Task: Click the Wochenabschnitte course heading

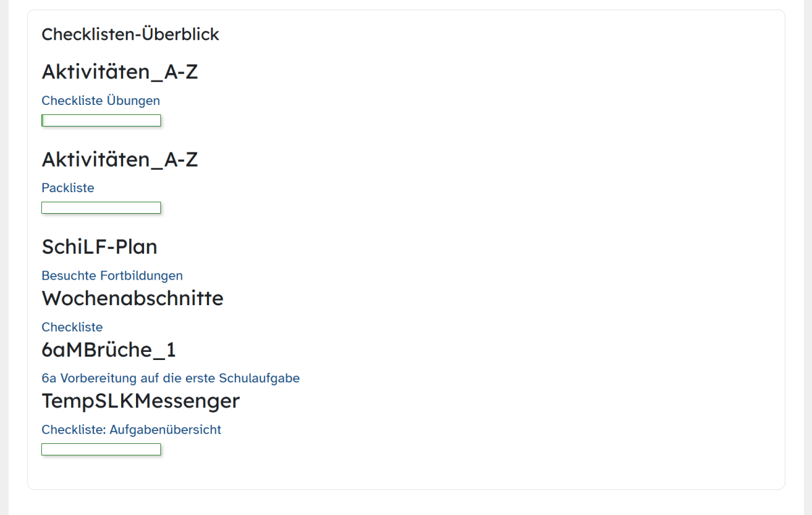Action: [x=133, y=298]
